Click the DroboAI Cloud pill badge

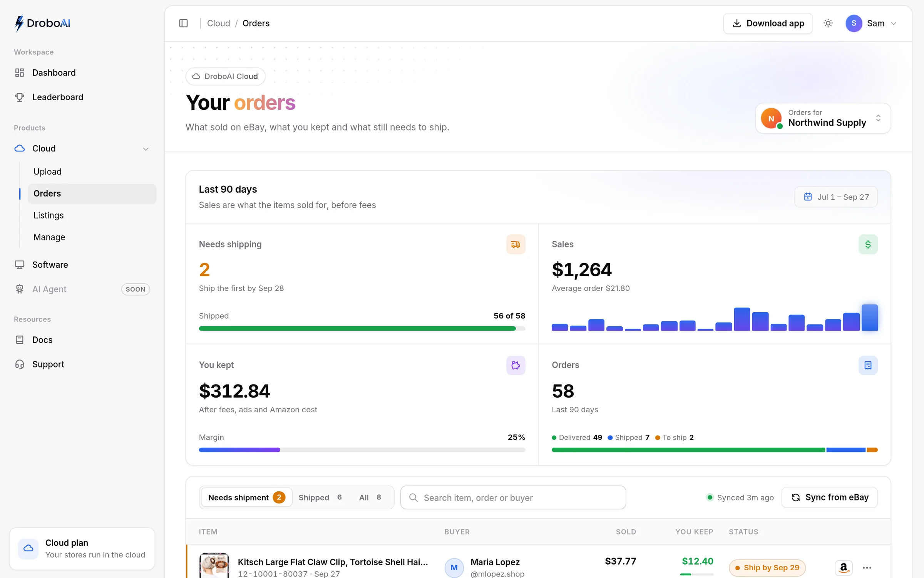[x=225, y=76]
